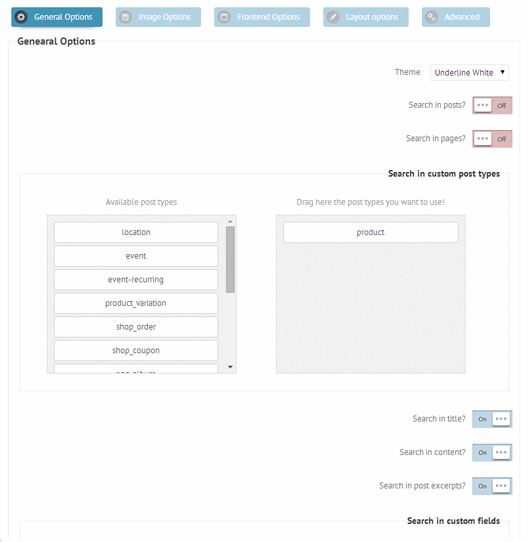The height and width of the screenshot is (542, 530).
Task: Click the Frontend Options tab icon
Action: [224, 17]
